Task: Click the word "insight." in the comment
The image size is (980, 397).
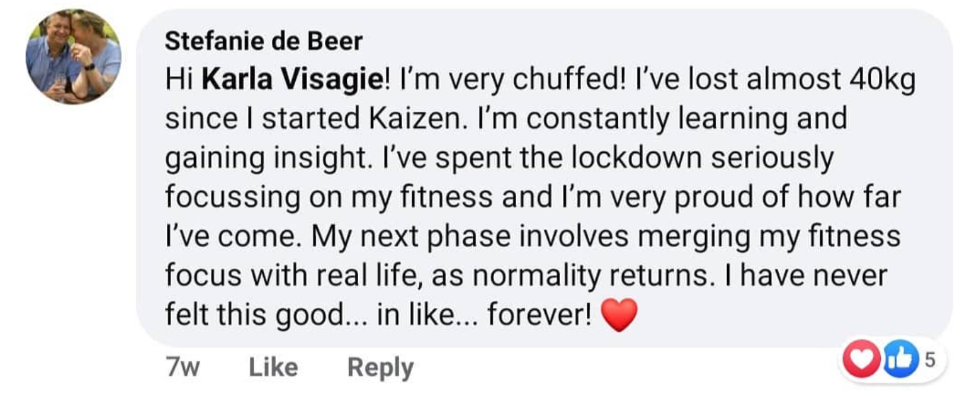Action: (x=322, y=157)
